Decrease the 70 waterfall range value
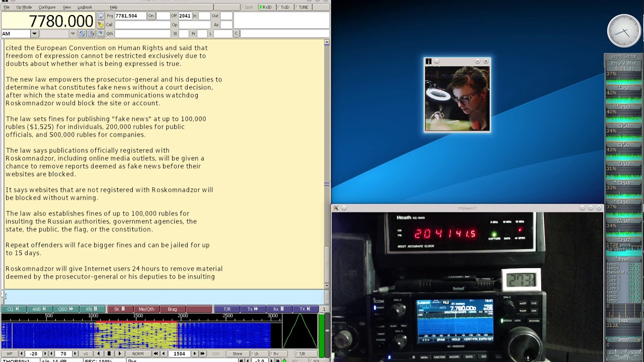 coord(52,354)
